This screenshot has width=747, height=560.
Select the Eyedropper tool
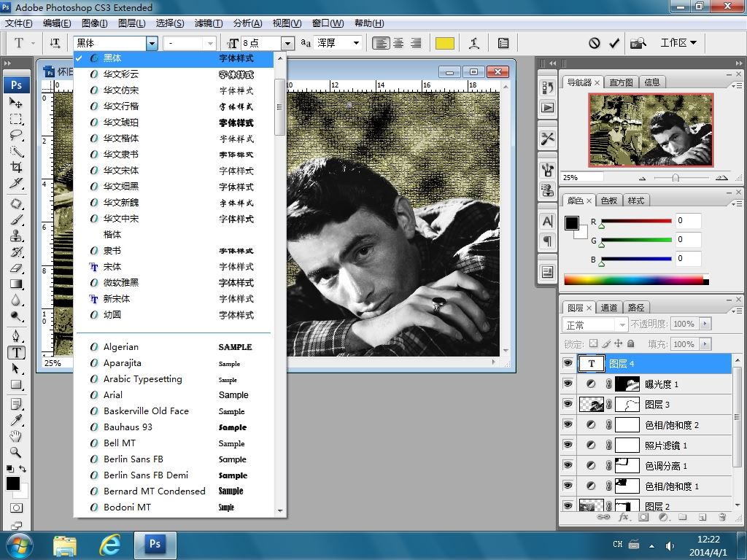coord(16,420)
